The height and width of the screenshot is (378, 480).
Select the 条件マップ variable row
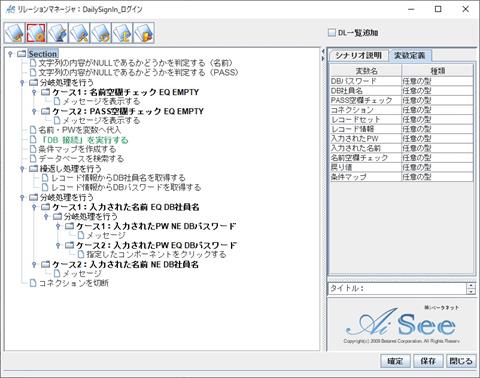(401, 177)
